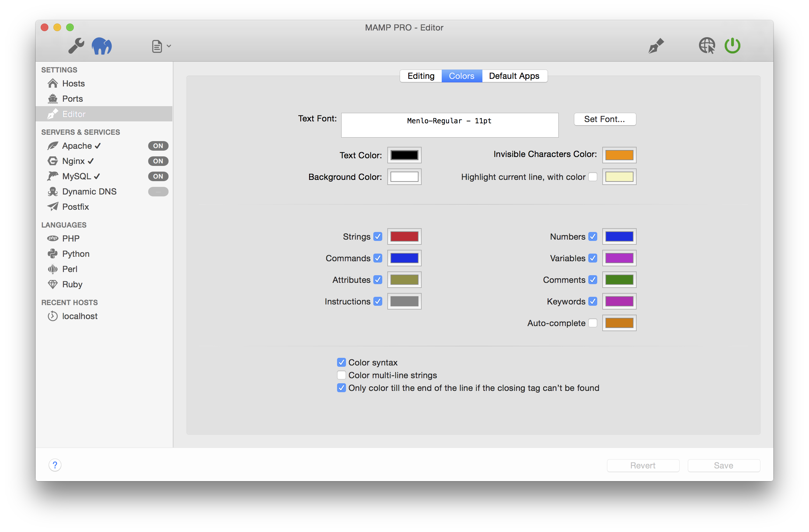Viewport: 809px width, 532px height.
Task: Uncheck the Variables checkbox
Action: (x=593, y=258)
